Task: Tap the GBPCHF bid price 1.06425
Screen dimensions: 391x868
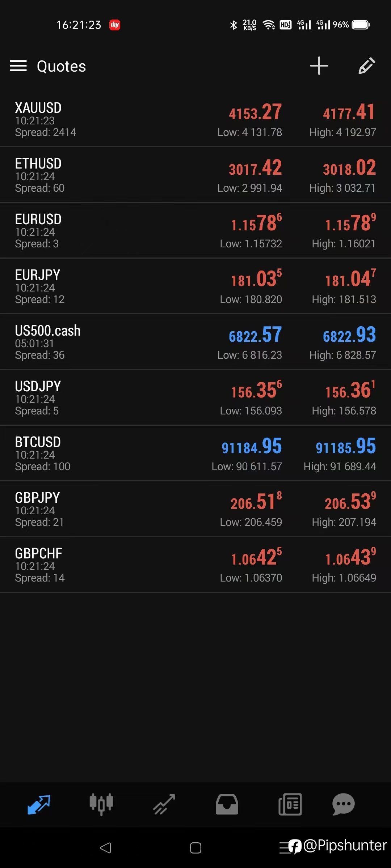Action: tap(256, 557)
